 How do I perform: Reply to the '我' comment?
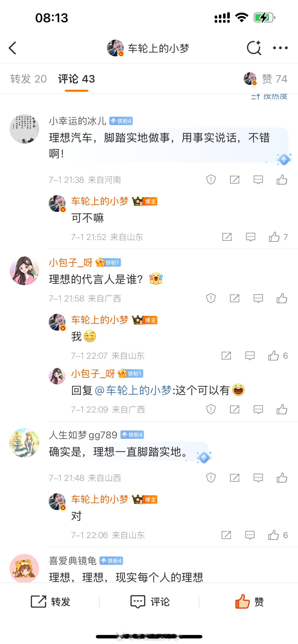coord(250,356)
